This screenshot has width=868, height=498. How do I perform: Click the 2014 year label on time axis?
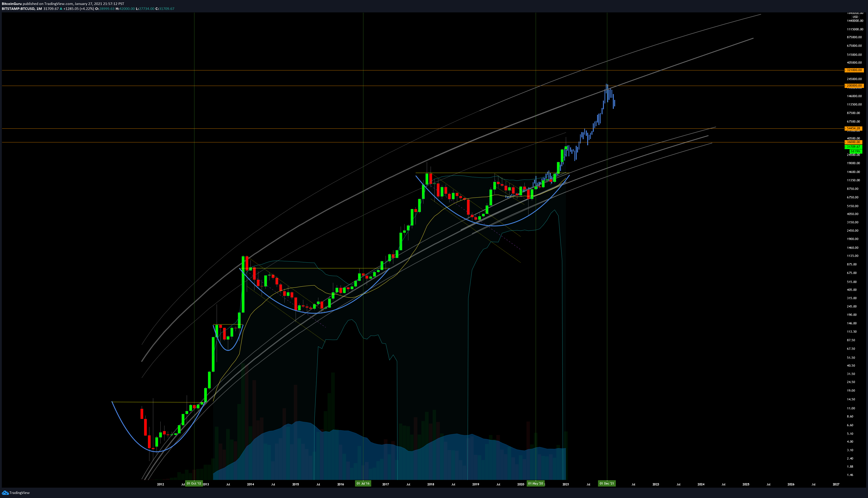click(x=251, y=484)
